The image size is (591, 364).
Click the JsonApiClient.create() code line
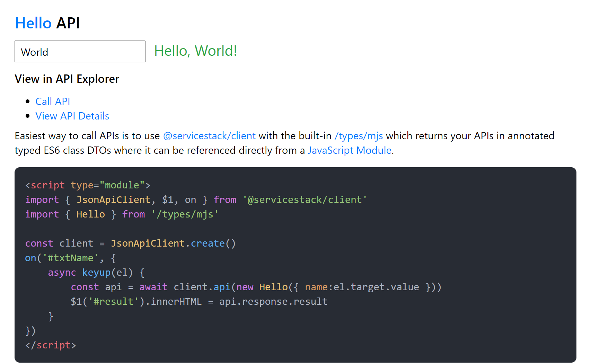click(x=130, y=243)
